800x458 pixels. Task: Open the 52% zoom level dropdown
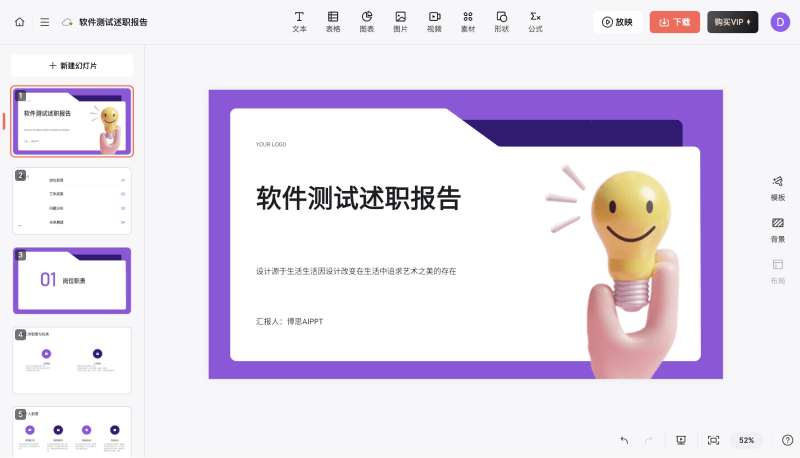[x=746, y=440]
